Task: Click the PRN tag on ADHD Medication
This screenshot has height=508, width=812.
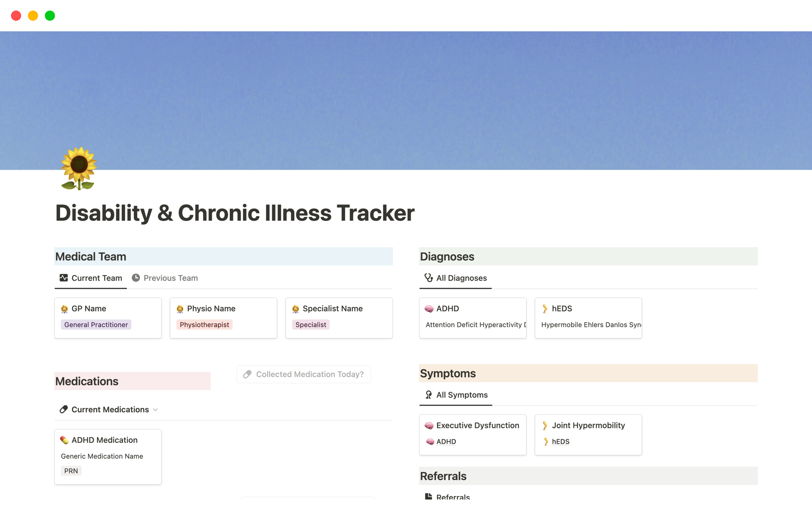Action: 71,470
